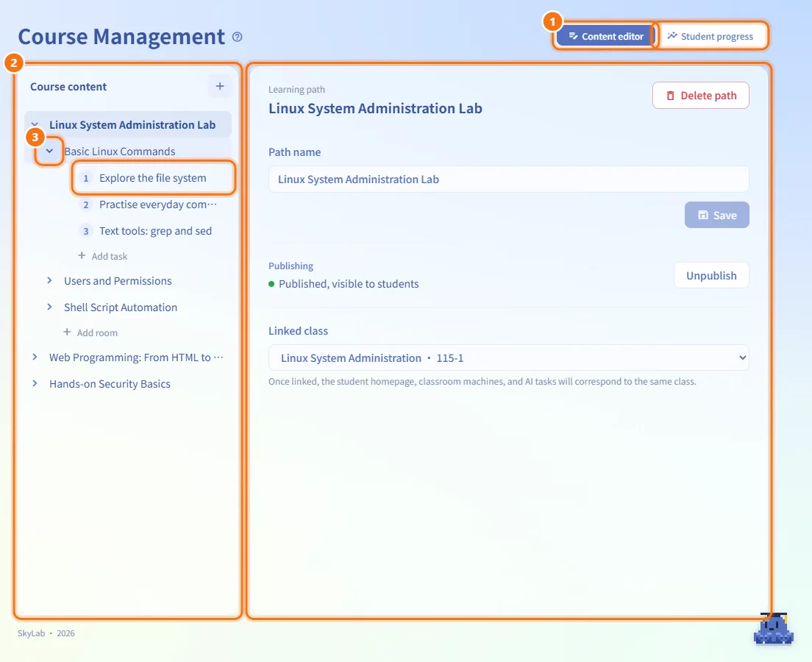Image resolution: width=812 pixels, height=662 pixels.
Task: Click task number 2 badge icon
Action: click(86, 204)
